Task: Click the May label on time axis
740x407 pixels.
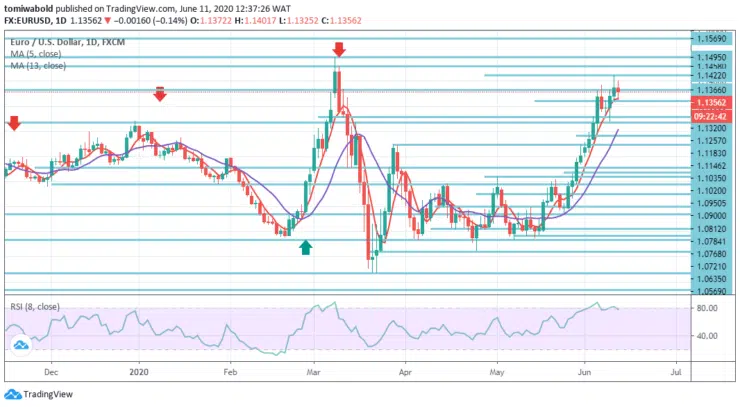Action: tap(496, 372)
